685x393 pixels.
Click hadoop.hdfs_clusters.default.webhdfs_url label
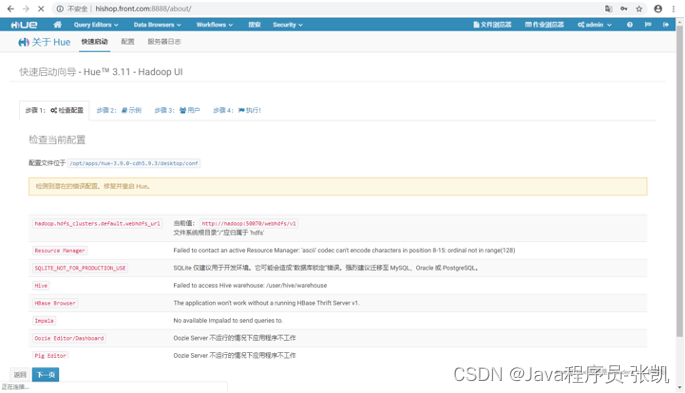click(97, 224)
